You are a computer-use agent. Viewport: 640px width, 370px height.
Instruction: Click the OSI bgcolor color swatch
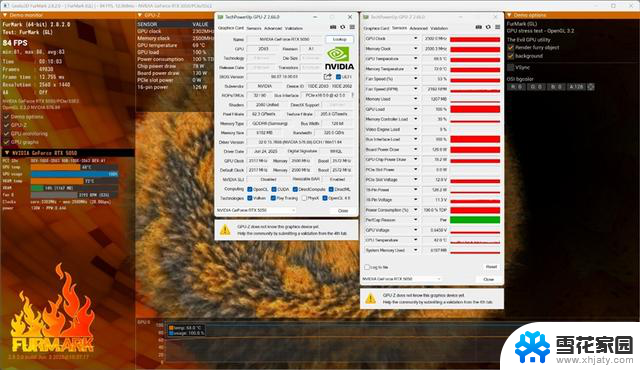[590, 87]
